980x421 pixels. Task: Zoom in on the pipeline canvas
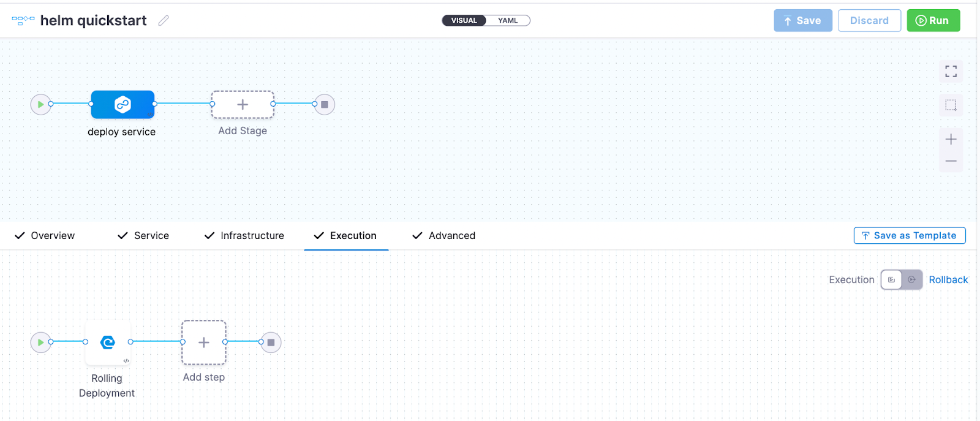(x=951, y=140)
